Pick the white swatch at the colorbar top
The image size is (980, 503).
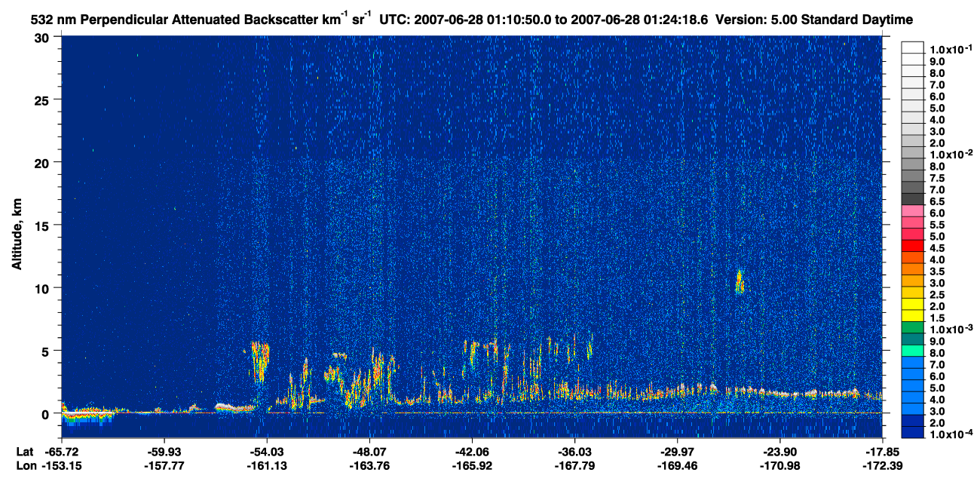pyautogui.click(x=912, y=47)
